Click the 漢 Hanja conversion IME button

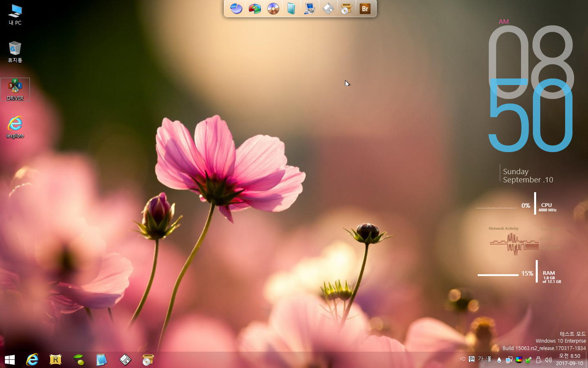click(489, 359)
